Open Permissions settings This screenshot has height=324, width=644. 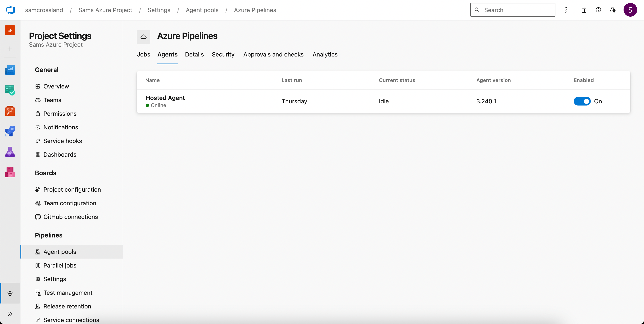(60, 114)
